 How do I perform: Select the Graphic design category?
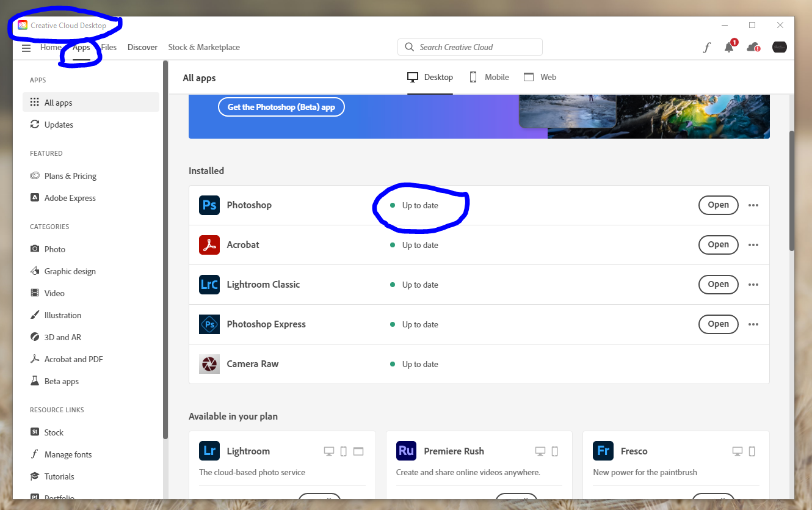91,271
